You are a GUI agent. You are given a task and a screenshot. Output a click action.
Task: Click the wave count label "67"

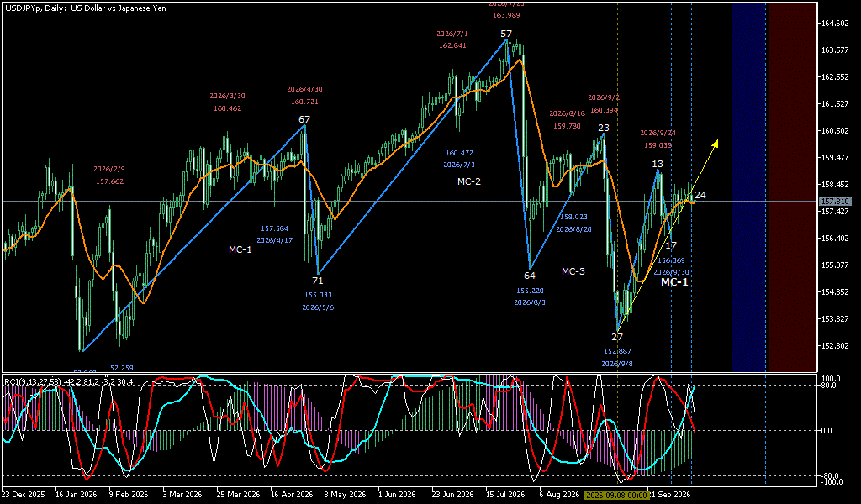pyautogui.click(x=304, y=119)
